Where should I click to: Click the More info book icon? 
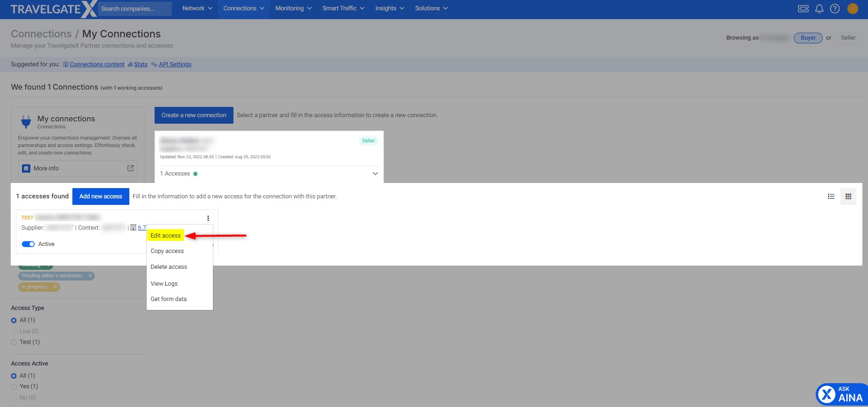[x=26, y=168]
